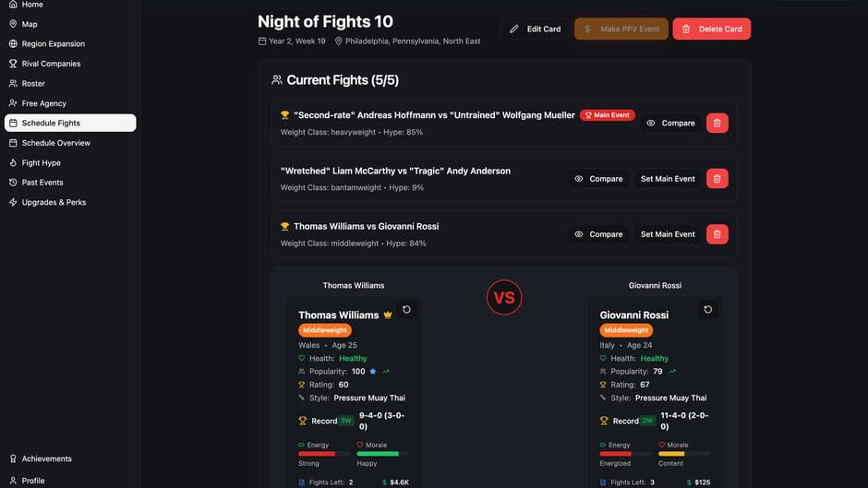The width and height of the screenshot is (868, 488).
Task: Set McCarthy vs Anderson as main event
Action: click(x=668, y=179)
